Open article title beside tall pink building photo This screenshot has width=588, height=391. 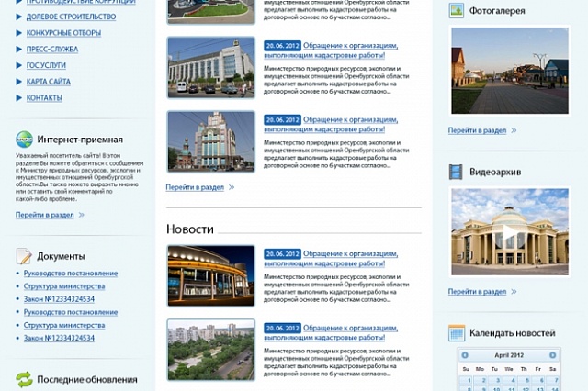[331, 124]
